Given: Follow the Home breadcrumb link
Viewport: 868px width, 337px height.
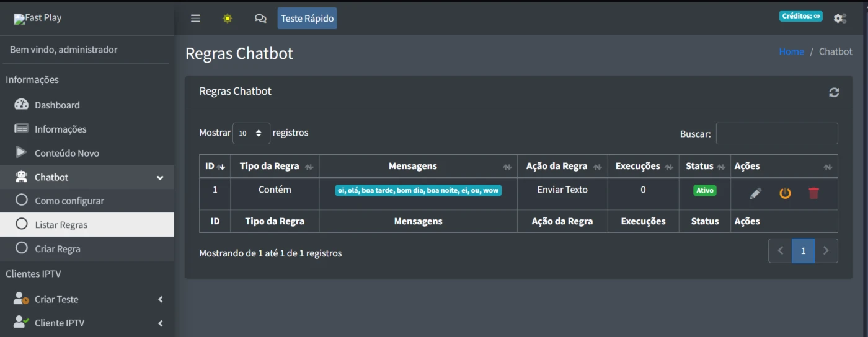Looking at the screenshot, I should [791, 51].
